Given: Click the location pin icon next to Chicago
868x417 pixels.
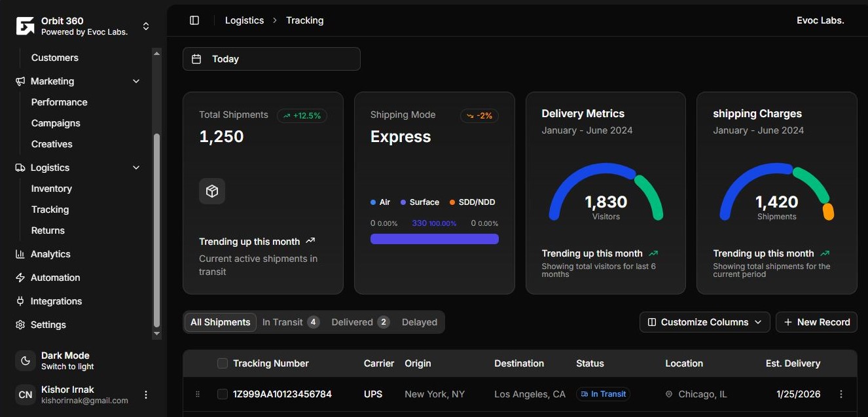Looking at the screenshot, I should (x=668, y=394).
